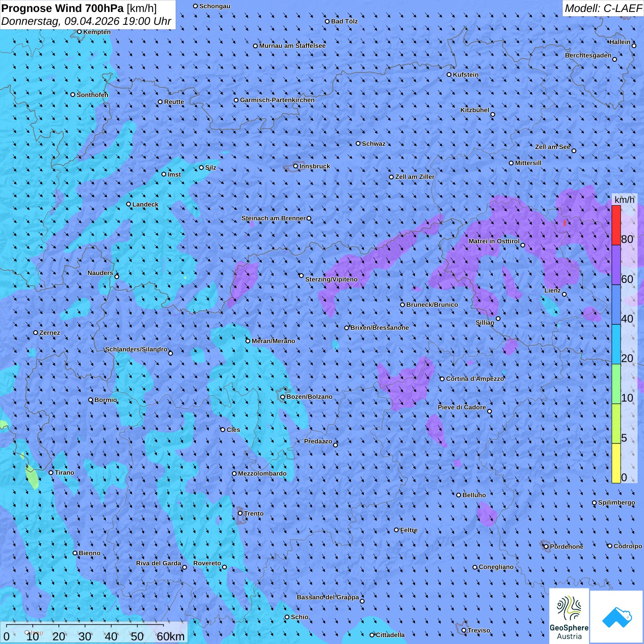The width and height of the screenshot is (644, 644).
Task: Click the Bozen/Bolzano city marker
Action: click(283, 397)
